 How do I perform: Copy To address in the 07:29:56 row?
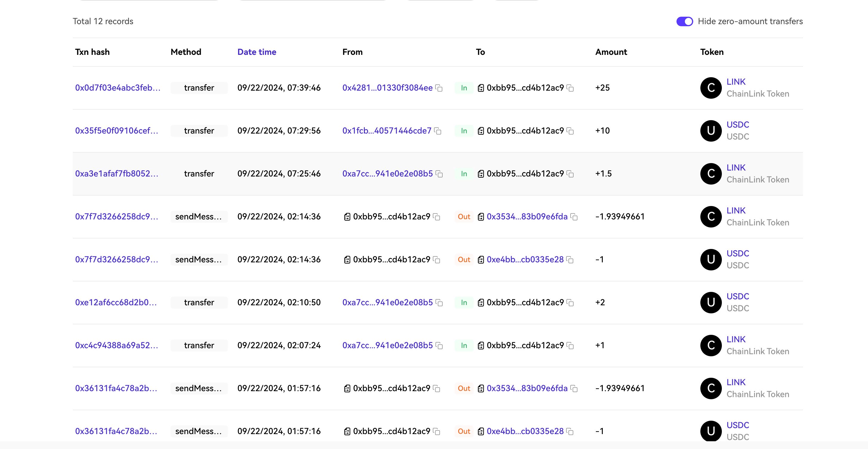570,131
